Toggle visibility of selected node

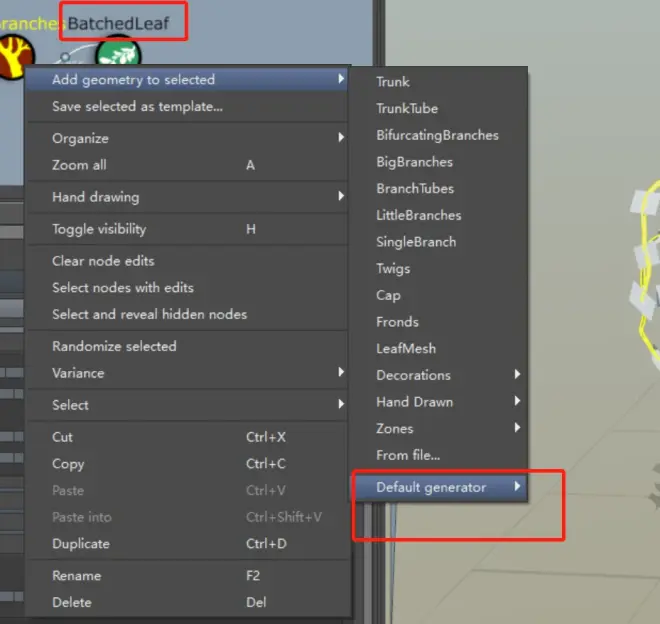(99, 229)
